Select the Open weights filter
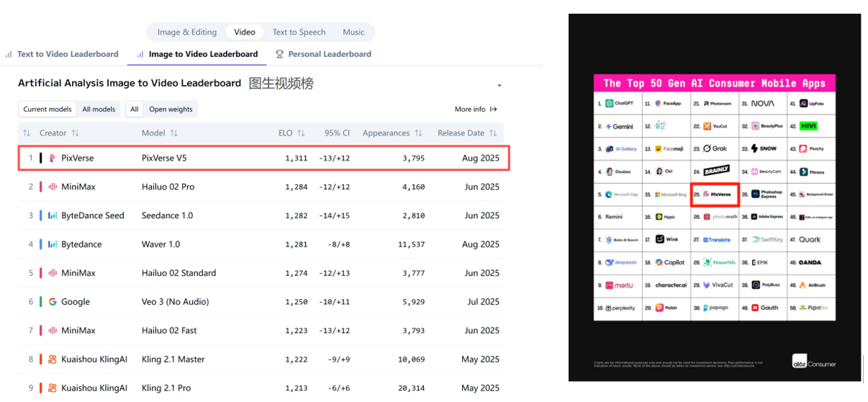 (x=171, y=110)
